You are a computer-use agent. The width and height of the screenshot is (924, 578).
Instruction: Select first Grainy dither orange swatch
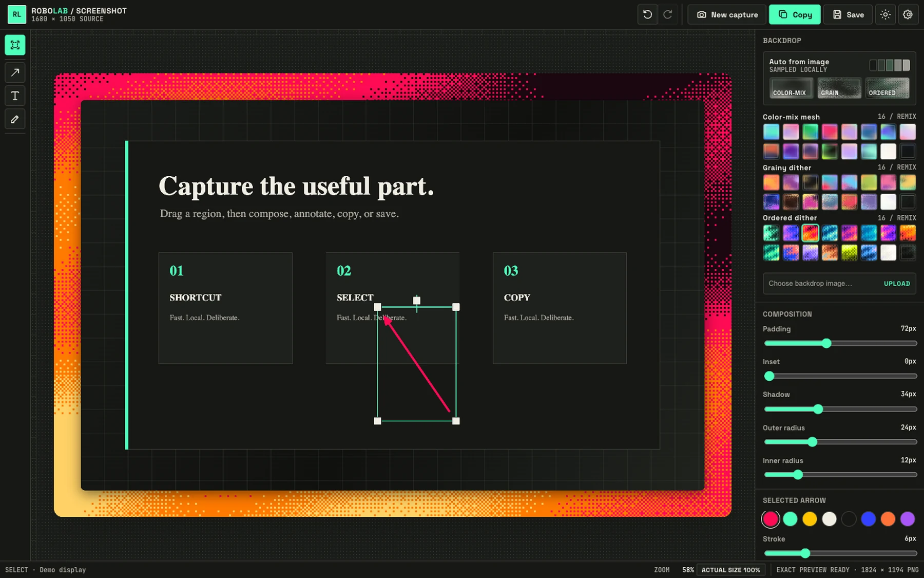click(771, 182)
